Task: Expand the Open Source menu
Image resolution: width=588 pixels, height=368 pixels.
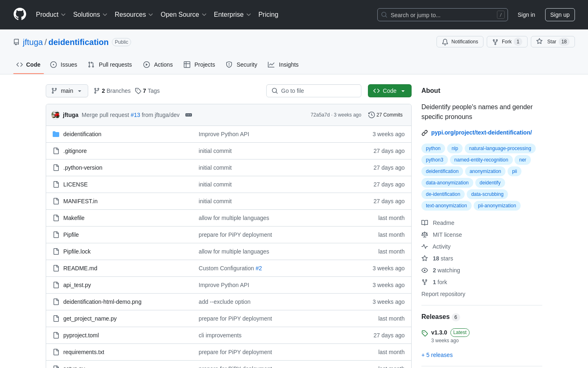Action: (184, 15)
